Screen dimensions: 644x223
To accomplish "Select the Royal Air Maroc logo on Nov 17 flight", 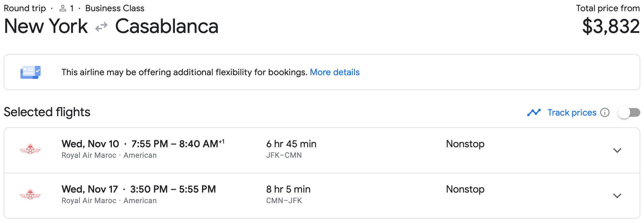I will [x=31, y=195].
